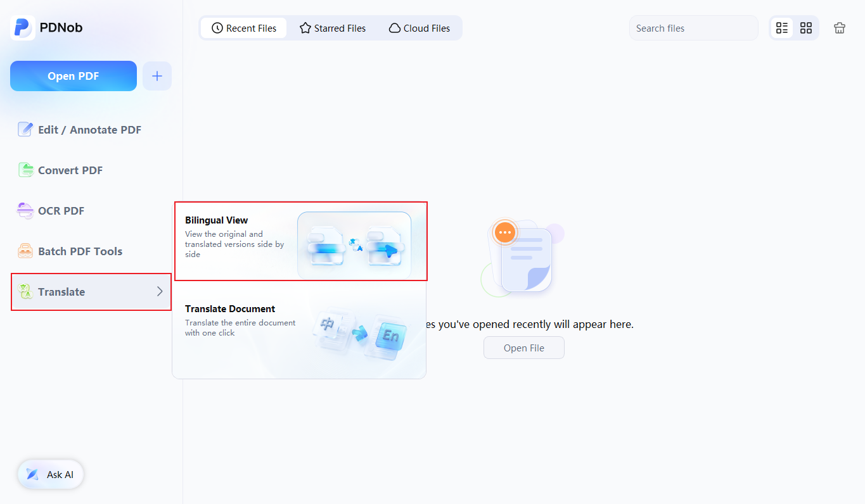Open the trash bin

pyautogui.click(x=840, y=28)
